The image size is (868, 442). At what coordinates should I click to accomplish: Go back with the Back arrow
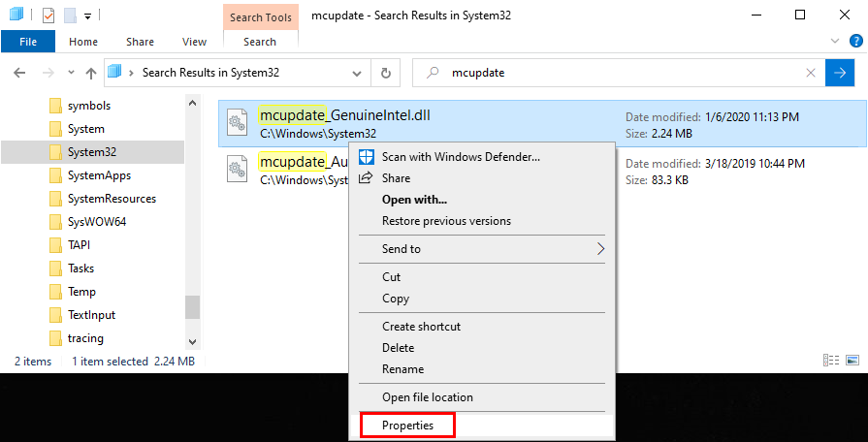click(x=19, y=73)
